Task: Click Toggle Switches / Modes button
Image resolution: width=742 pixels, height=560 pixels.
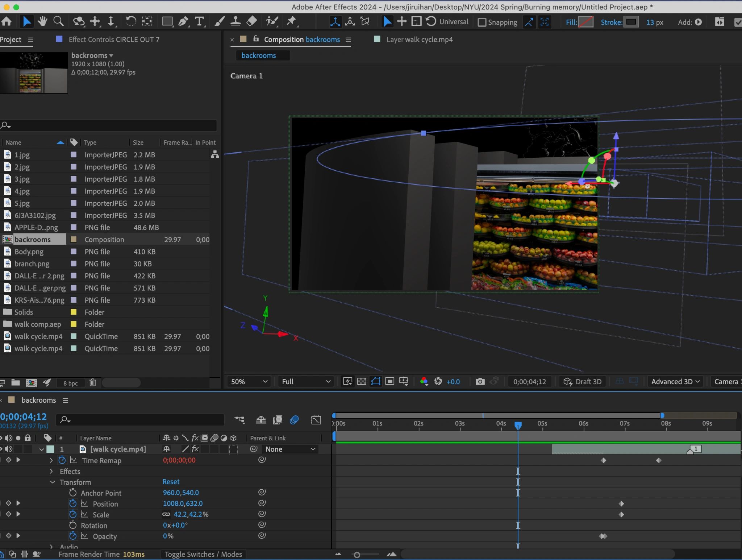Action: click(x=203, y=554)
